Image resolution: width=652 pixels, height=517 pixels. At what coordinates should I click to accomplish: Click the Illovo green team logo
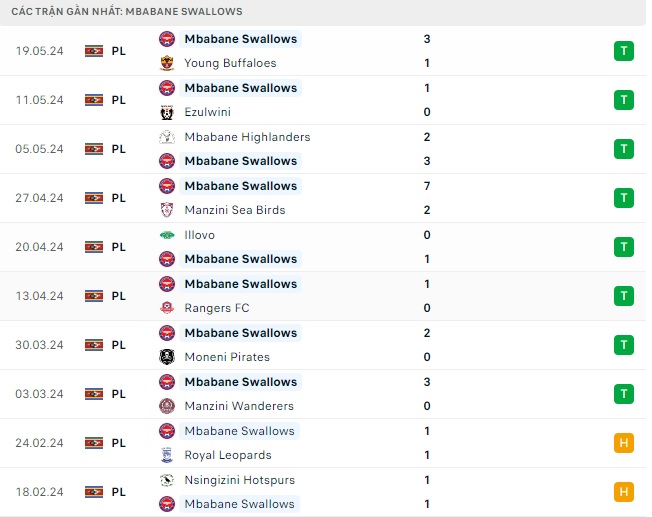(167, 235)
